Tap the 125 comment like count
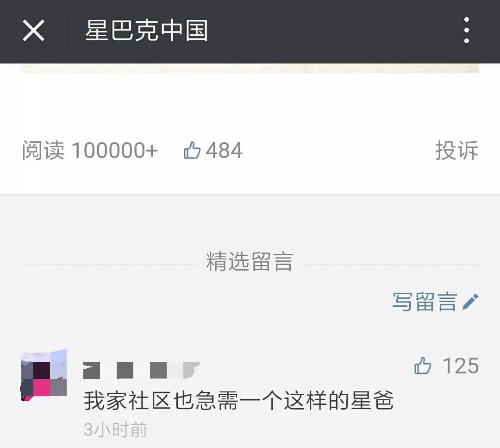 [461, 366]
